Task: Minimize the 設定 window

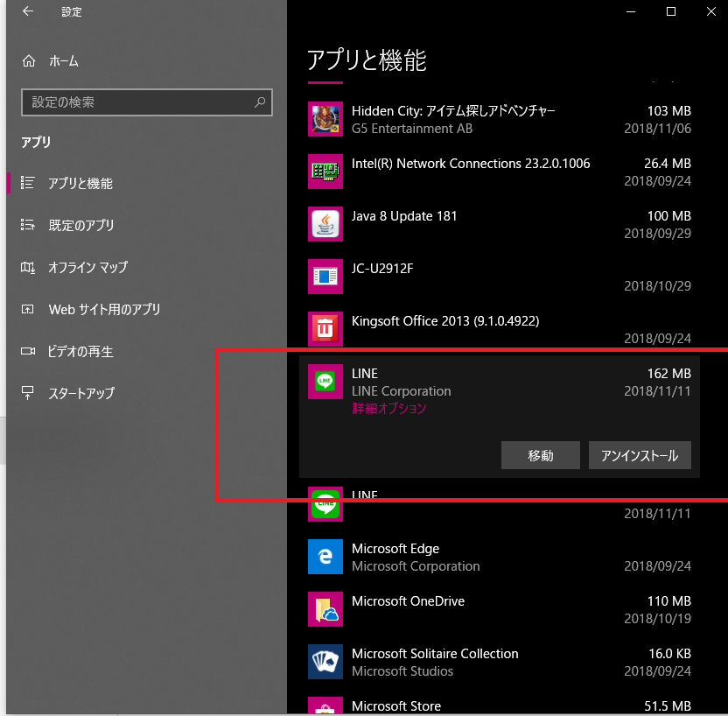Action: click(x=631, y=11)
